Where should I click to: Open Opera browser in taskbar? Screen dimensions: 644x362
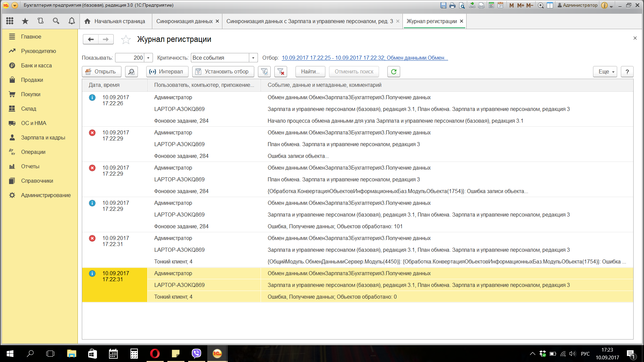point(155,354)
